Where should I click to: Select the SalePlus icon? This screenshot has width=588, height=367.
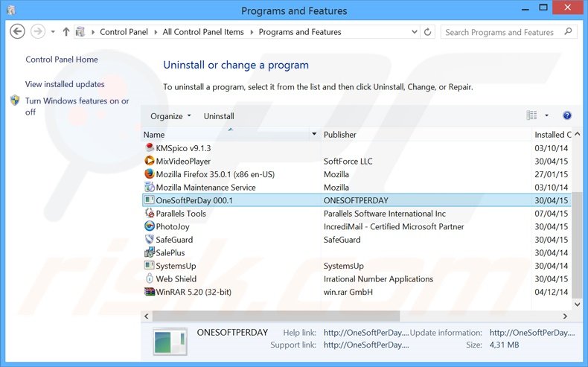tap(150, 252)
